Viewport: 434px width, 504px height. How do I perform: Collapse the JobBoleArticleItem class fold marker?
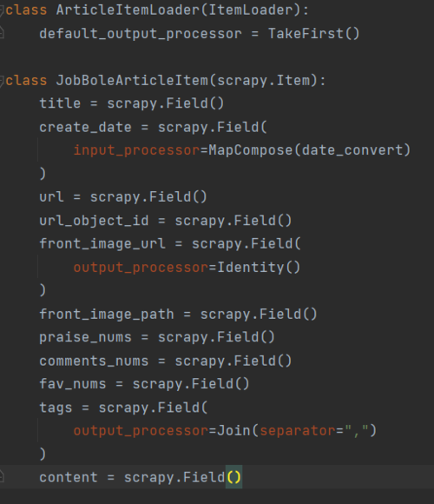pos(2,81)
